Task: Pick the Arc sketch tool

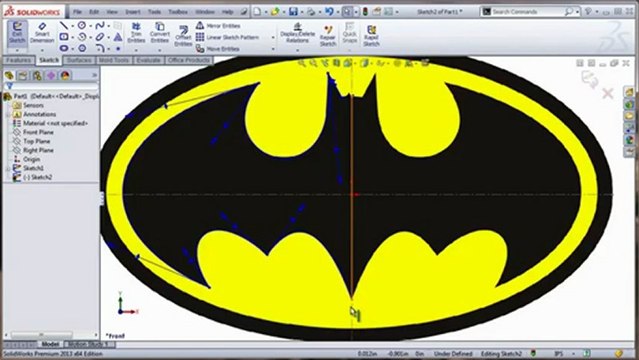Action: 82,37
